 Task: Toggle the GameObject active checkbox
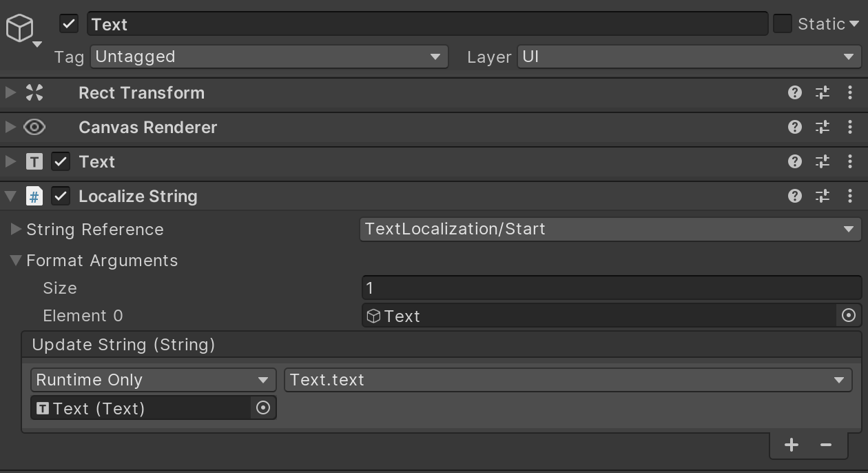[x=69, y=24]
